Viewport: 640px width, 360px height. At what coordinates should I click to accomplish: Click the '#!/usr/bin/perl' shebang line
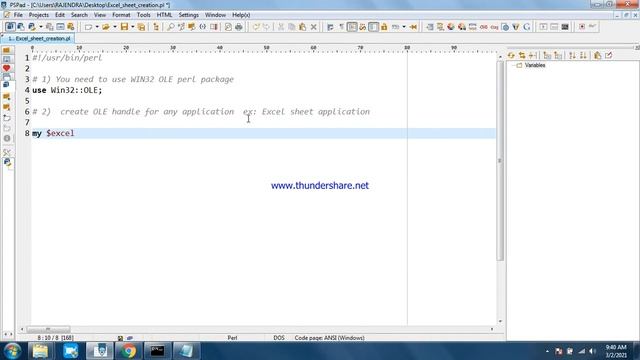(67, 58)
